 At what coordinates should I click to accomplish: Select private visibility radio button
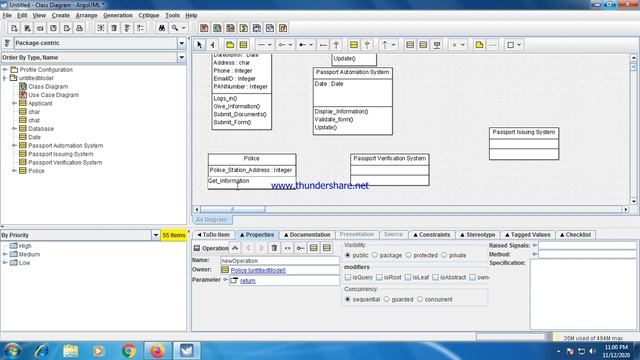click(444, 255)
